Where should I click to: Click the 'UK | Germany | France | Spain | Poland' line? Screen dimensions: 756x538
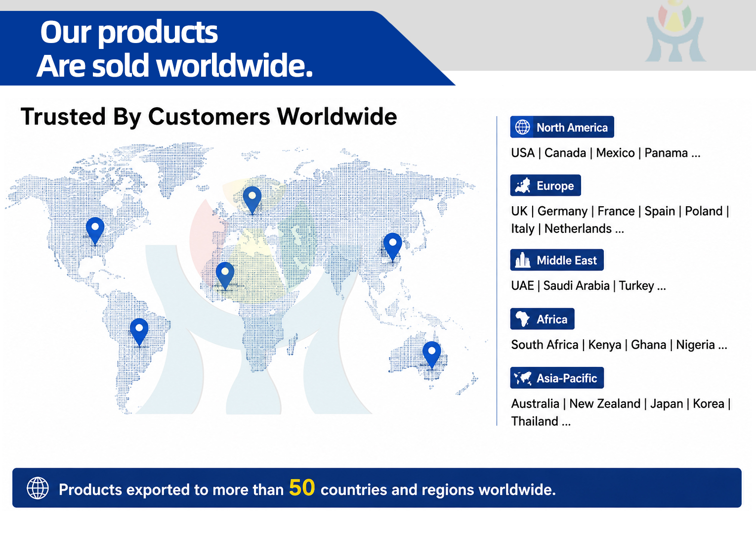[620, 211]
